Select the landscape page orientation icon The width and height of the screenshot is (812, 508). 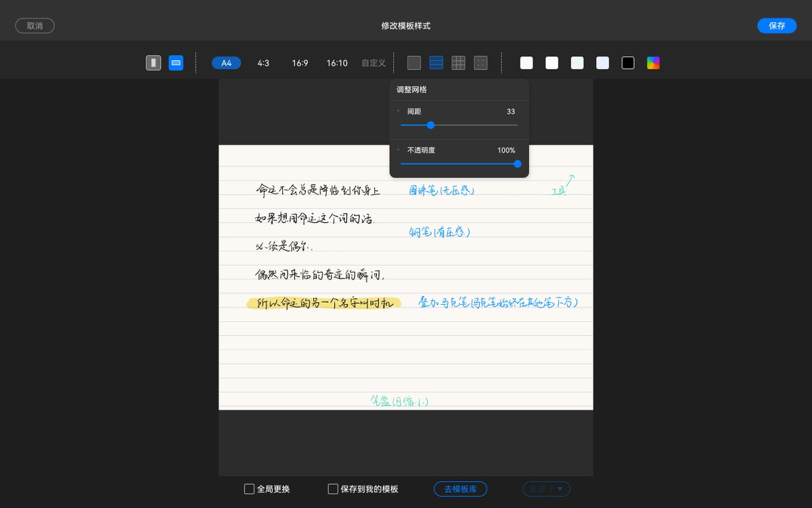pos(176,62)
